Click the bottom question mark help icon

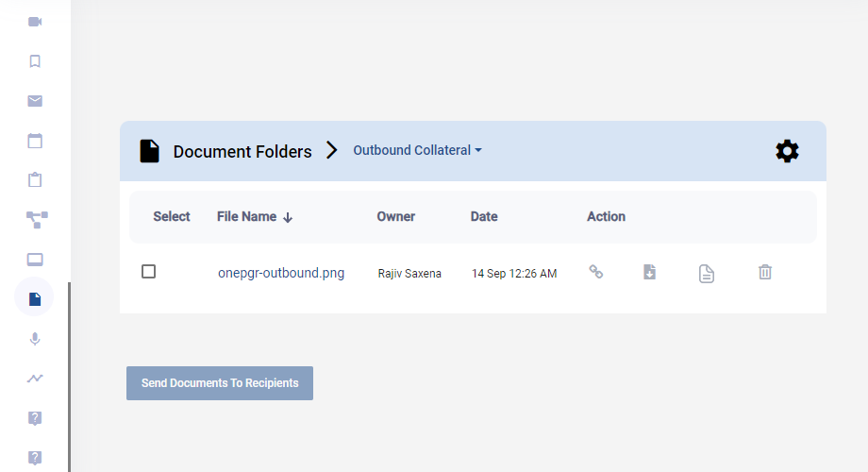[x=35, y=458]
